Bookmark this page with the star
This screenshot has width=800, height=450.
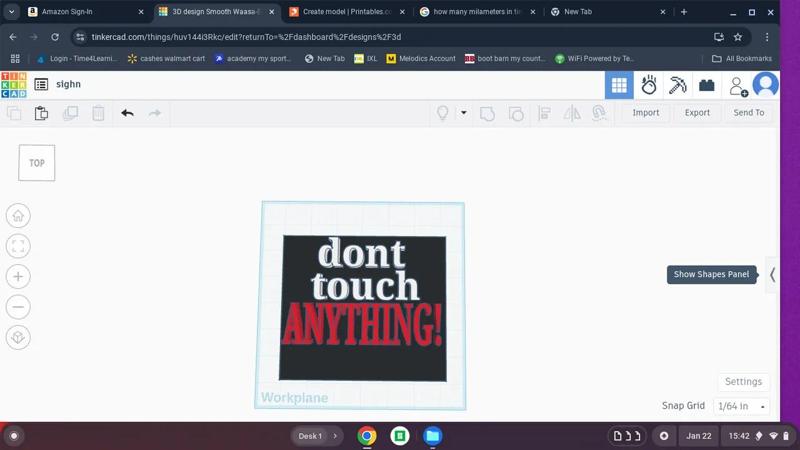[738, 37]
